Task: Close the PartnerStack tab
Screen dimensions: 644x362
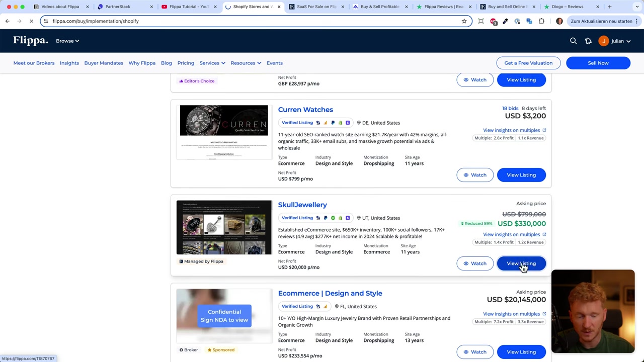Action: coord(151,7)
